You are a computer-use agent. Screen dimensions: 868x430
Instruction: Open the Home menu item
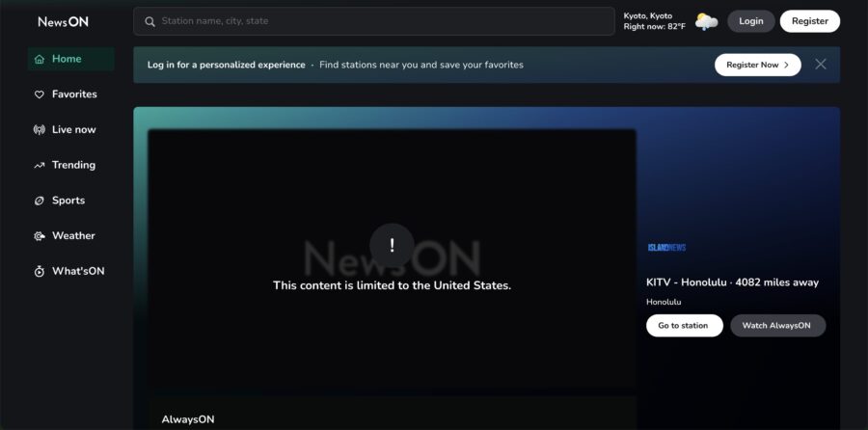point(70,59)
